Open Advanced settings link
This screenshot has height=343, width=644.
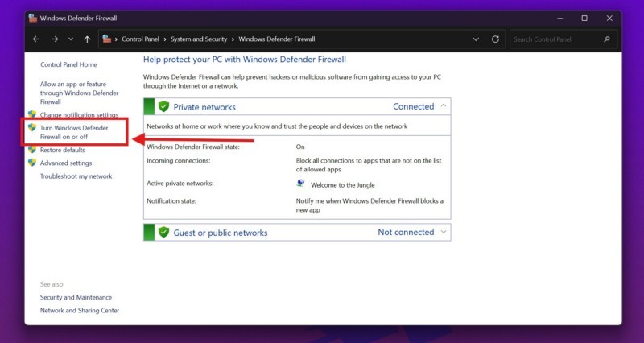(x=65, y=163)
